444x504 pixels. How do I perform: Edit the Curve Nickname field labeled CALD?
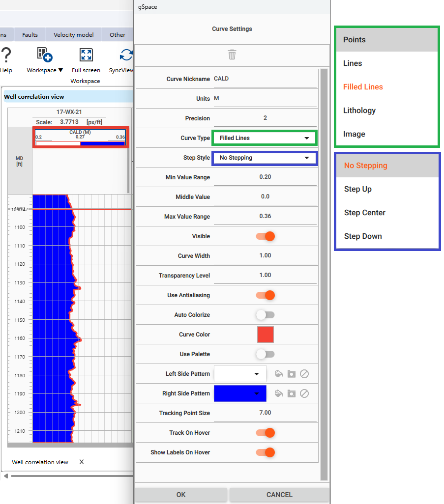click(x=266, y=78)
